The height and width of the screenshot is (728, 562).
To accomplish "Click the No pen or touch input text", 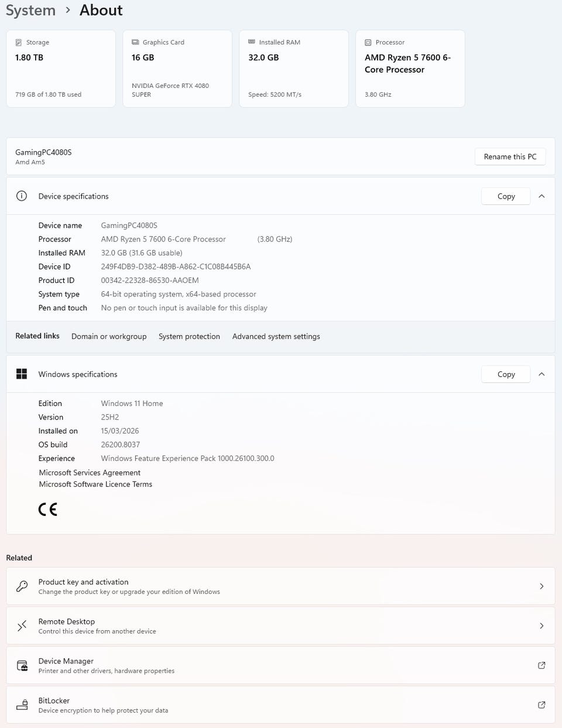I will (184, 308).
